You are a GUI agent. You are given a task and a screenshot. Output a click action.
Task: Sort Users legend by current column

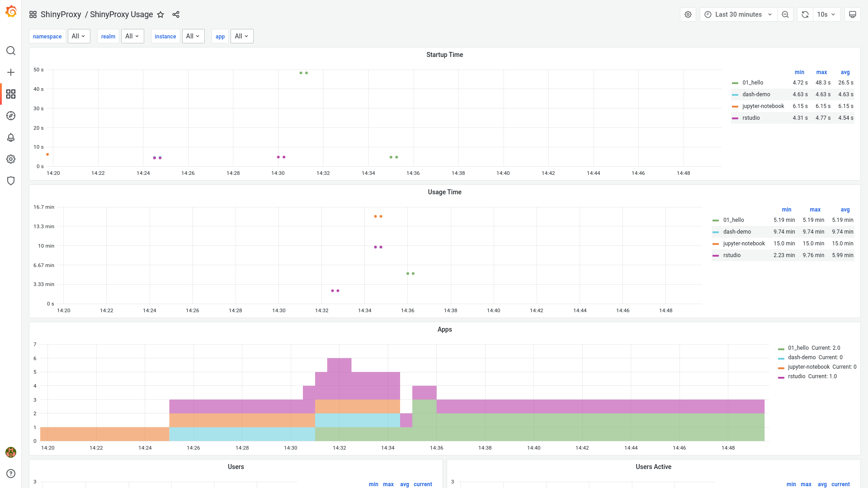pos(423,484)
